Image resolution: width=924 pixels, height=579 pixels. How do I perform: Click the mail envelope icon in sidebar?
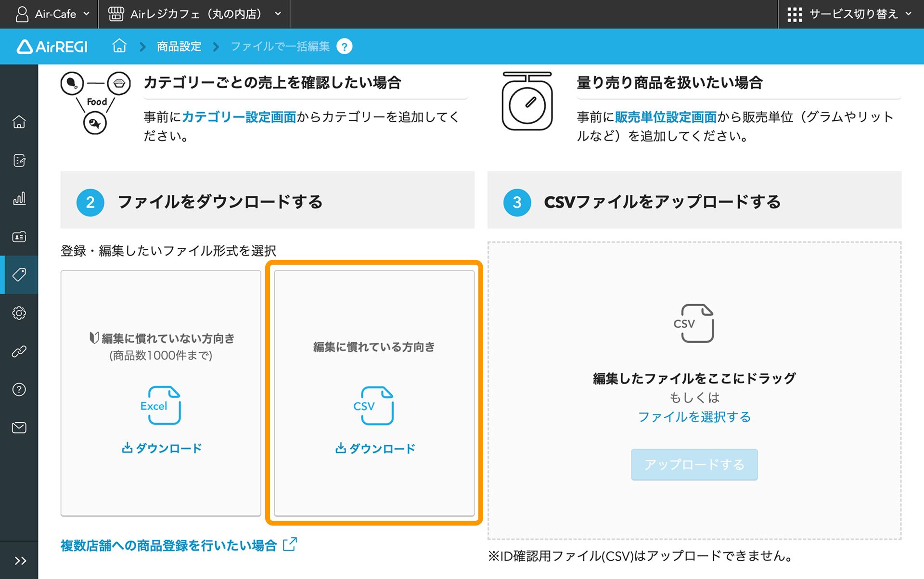click(19, 427)
